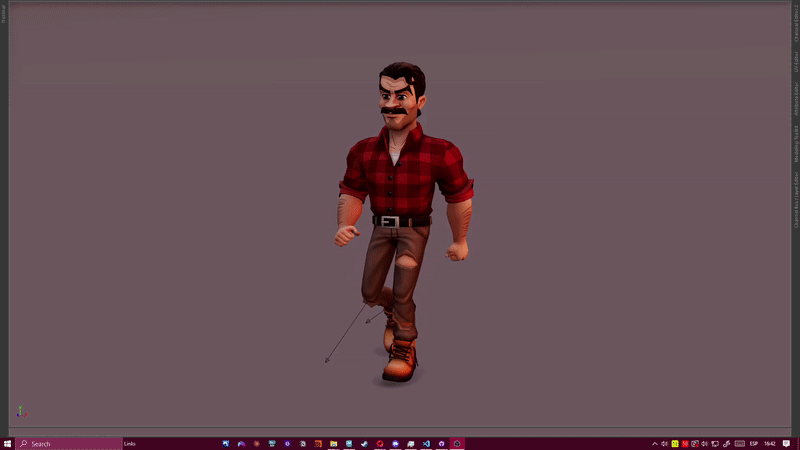Open Visual Studio Code from taskbar
The height and width of the screenshot is (450, 800).
click(425, 443)
